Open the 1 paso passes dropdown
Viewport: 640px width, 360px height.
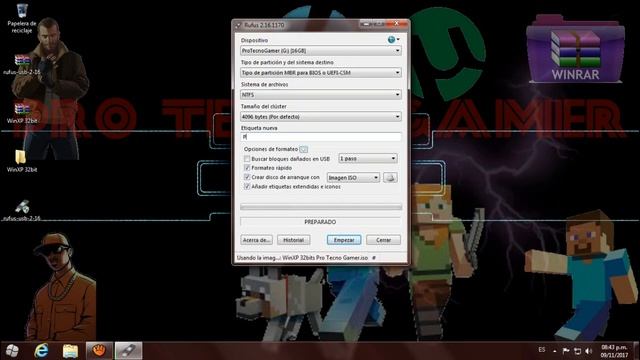point(368,158)
